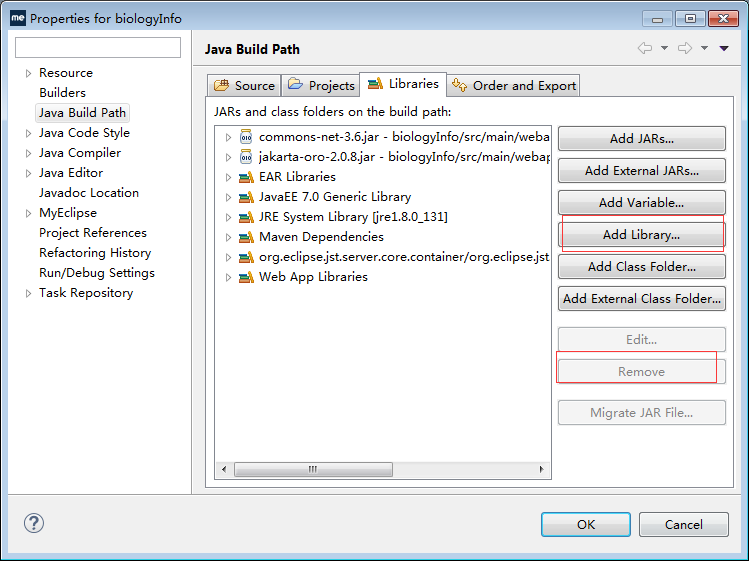
Task: Expand the Web App Libraries entry
Action: click(x=228, y=277)
